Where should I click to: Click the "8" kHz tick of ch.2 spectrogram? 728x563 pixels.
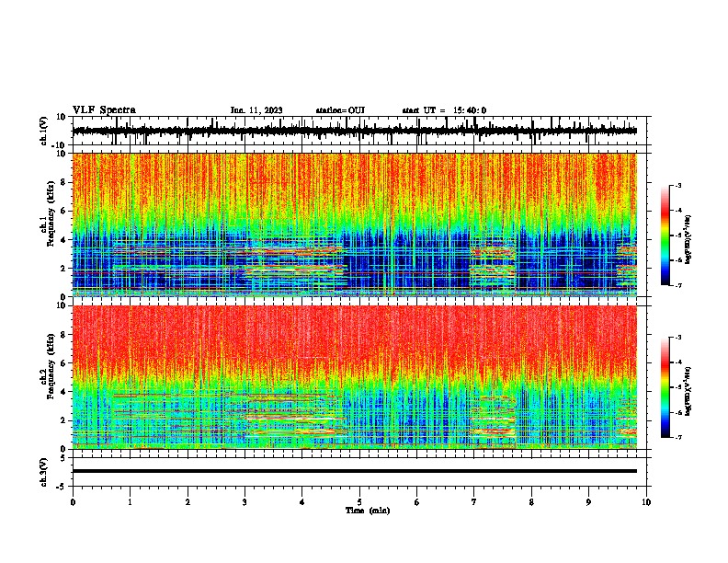click(63, 335)
